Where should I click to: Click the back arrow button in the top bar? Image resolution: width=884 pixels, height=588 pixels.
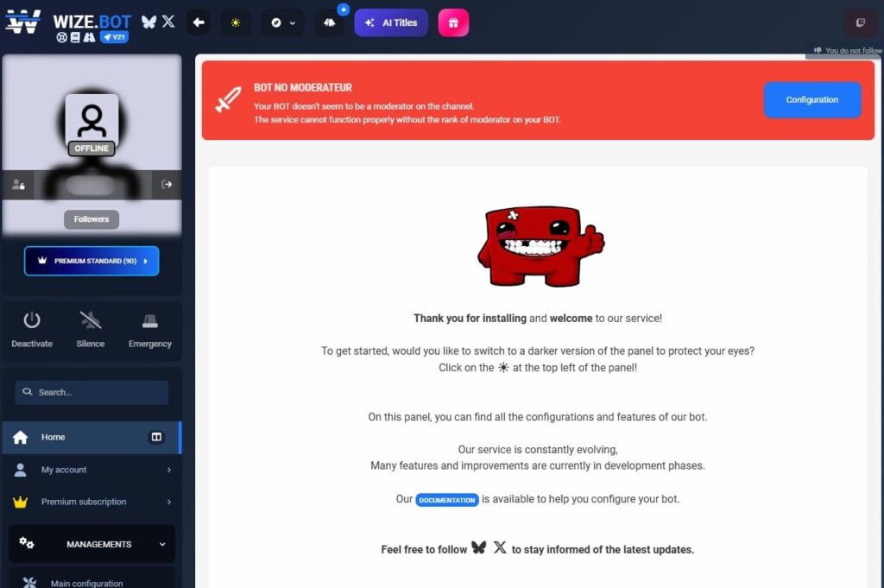pyautogui.click(x=199, y=22)
